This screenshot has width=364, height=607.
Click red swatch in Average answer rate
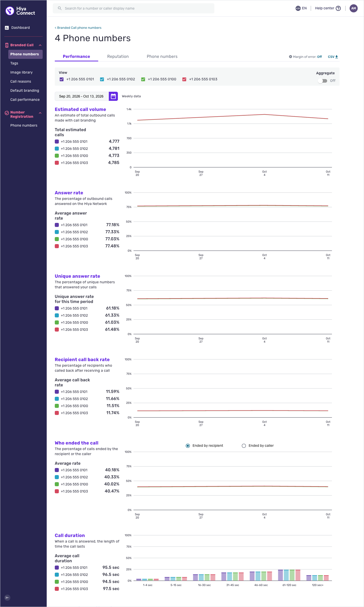(57, 246)
